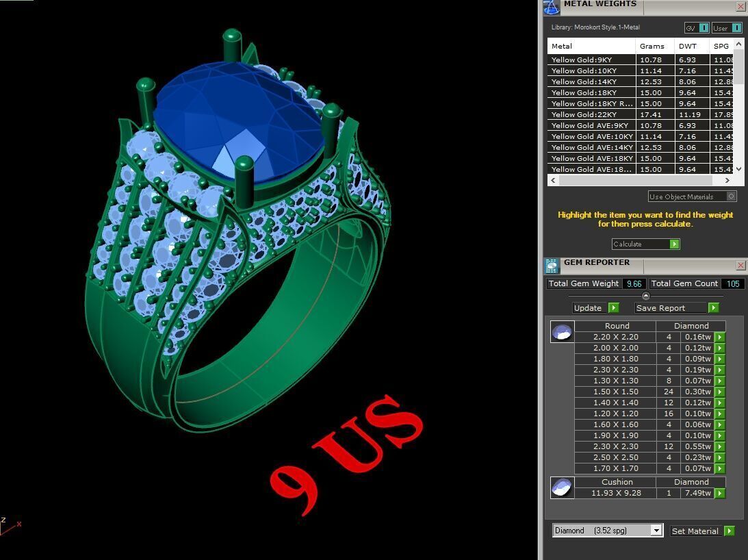Select Yellow Gold AVE:18KY row
Viewport: 748px width, 560px height.
click(640, 159)
